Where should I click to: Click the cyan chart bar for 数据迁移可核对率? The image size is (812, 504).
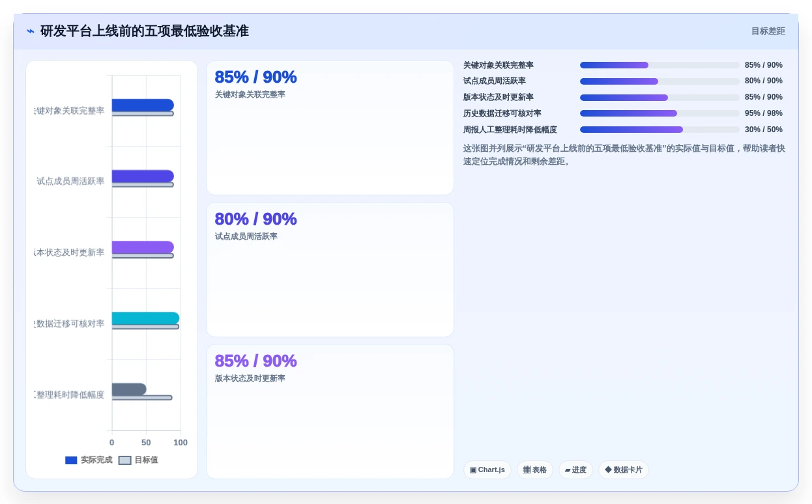145,318
